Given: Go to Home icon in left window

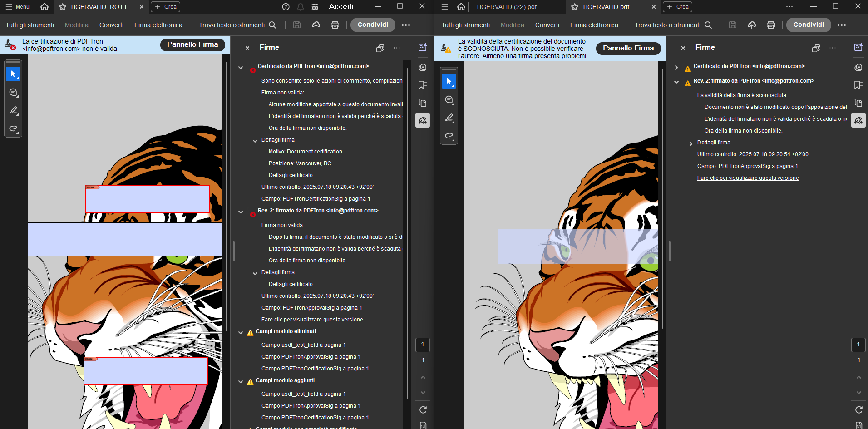Looking at the screenshot, I should pos(44,7).
